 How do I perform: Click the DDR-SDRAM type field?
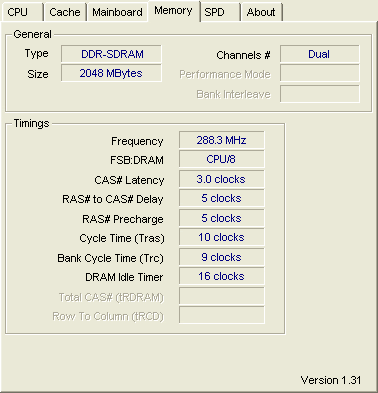click(111, 54)
